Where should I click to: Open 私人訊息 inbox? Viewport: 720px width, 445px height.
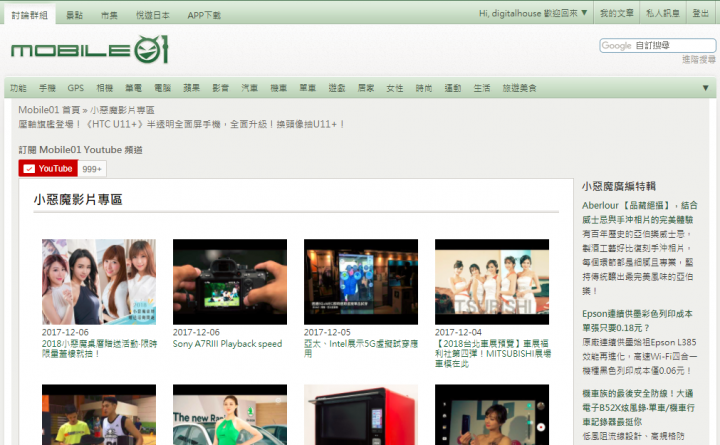[x=663, y=13]
